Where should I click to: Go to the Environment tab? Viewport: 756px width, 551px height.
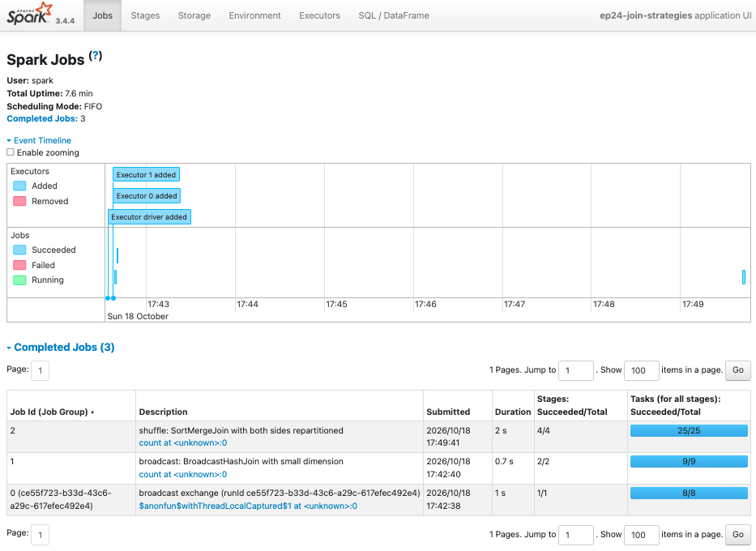click(x=254, y=15)
